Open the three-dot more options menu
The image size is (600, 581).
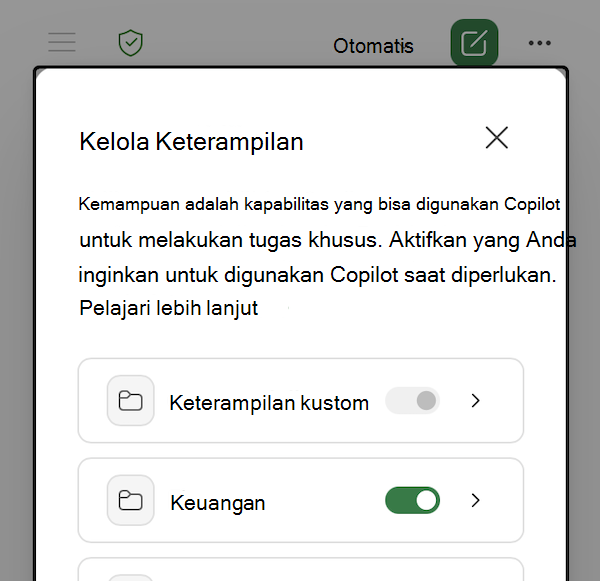tap(540, 43)
